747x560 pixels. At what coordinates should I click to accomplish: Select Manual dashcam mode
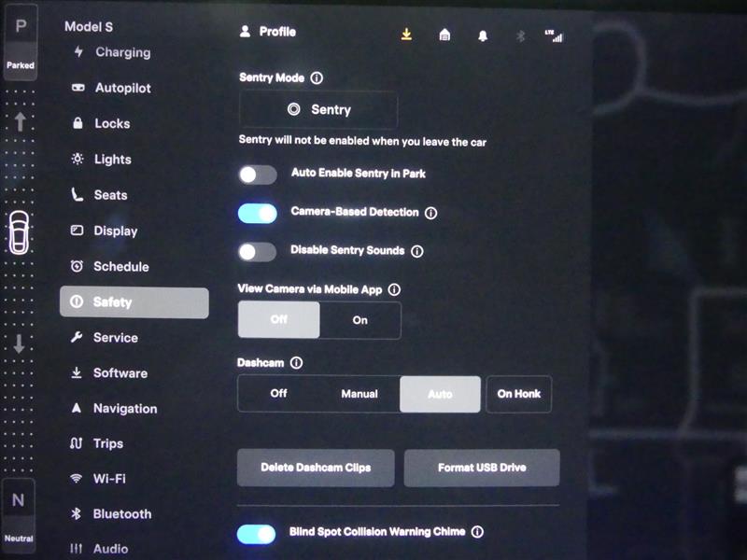tap(359, 394)
